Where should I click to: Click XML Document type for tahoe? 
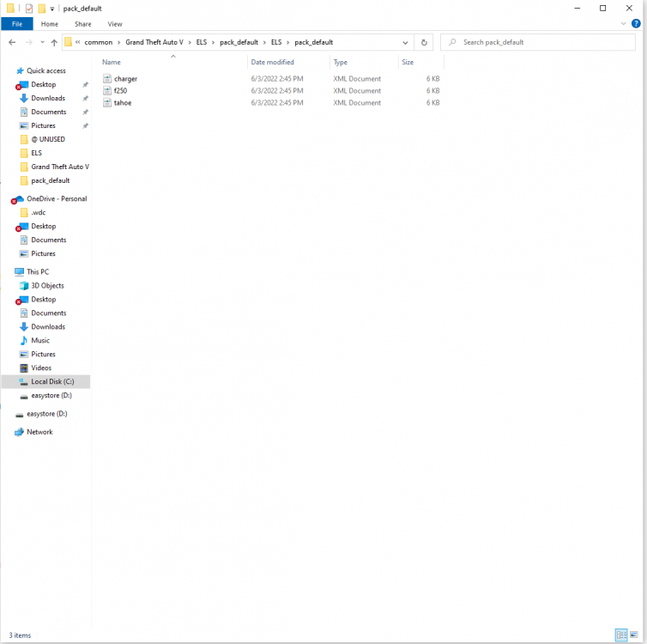pyautogui.click(x=357, y=102)
